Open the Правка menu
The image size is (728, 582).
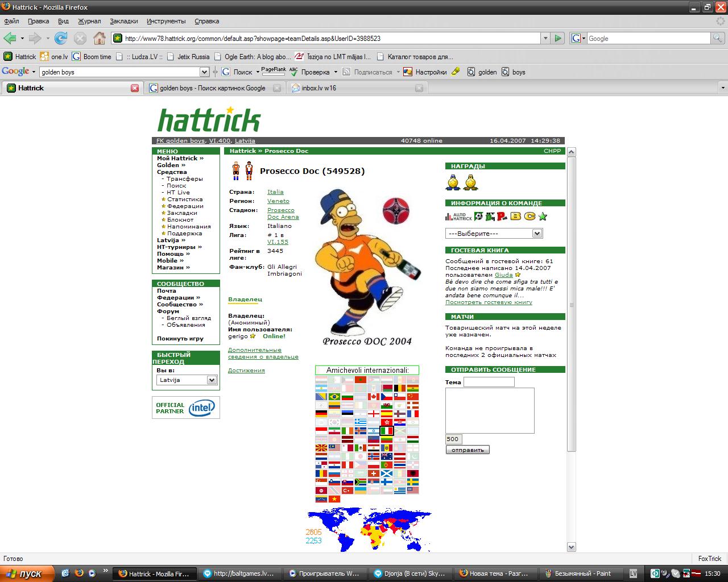38,21
